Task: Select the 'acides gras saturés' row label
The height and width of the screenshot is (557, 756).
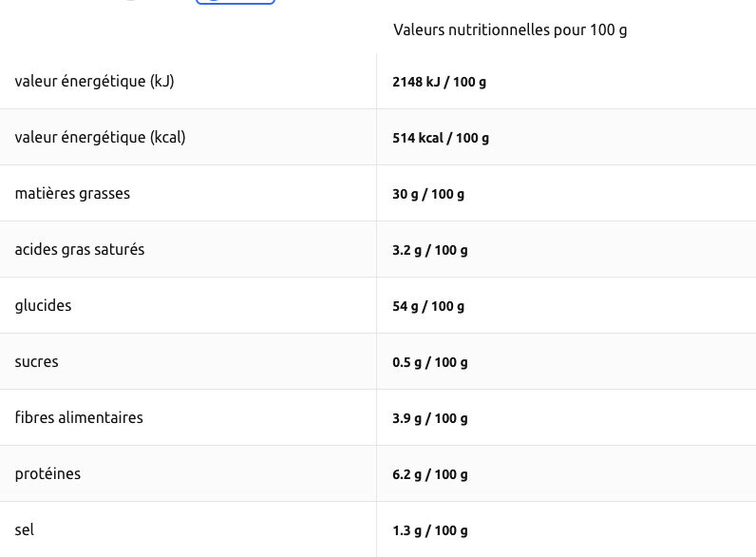Action: [x=80, y=250]
